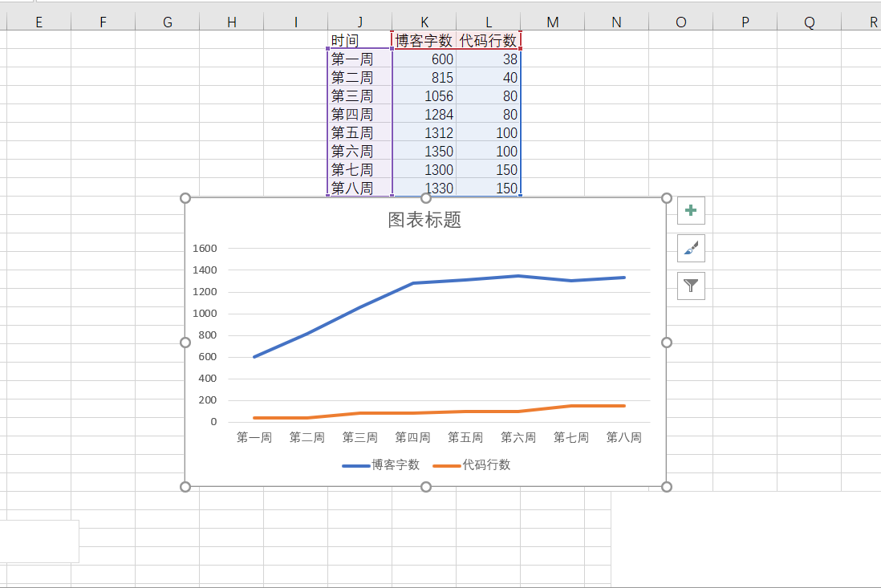This screenshot has width=881, height=588.
Task: Select column header Q
Action: pyautogui.click(x=809, y=22)
